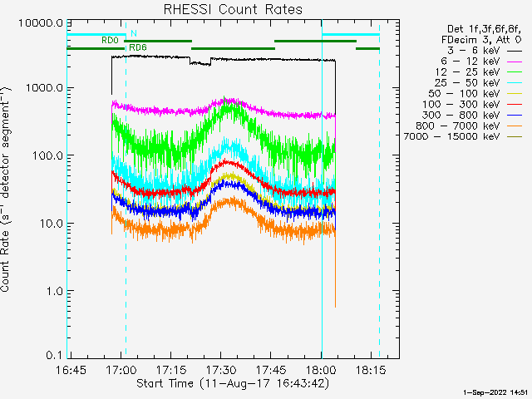
Task: Click the cyan legend swatch for 25 - 50 keV
Action: pyautogui.click(x=515, y=83)
